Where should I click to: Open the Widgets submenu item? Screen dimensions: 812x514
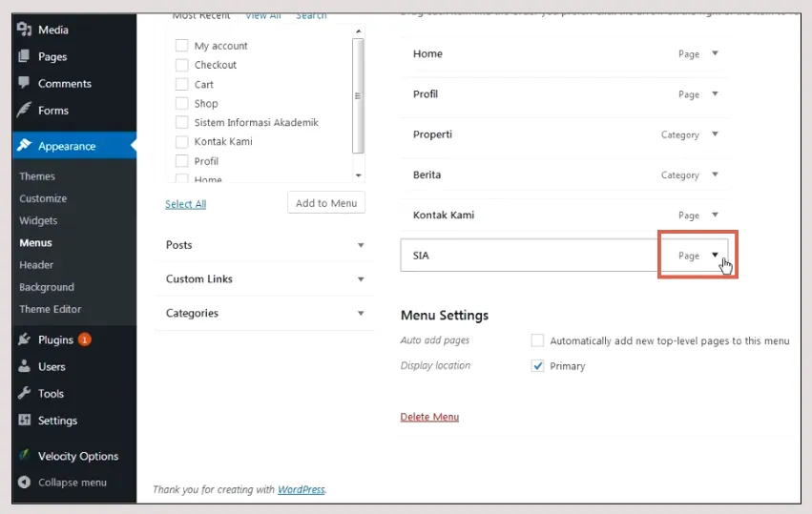(38, 220)
